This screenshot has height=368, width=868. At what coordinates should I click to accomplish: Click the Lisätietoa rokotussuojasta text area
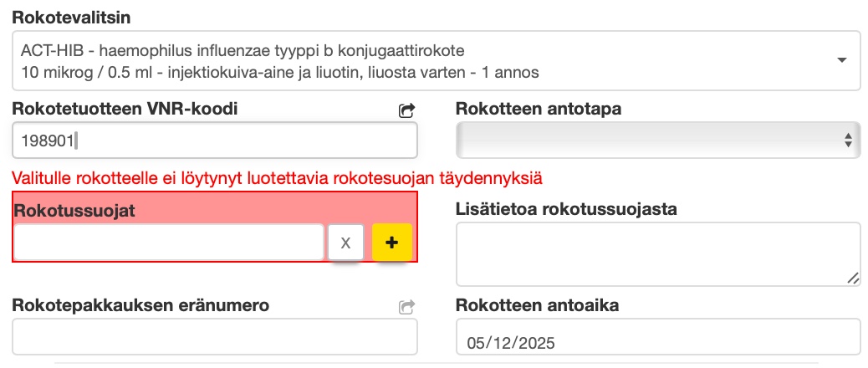(x=657, y=253)
